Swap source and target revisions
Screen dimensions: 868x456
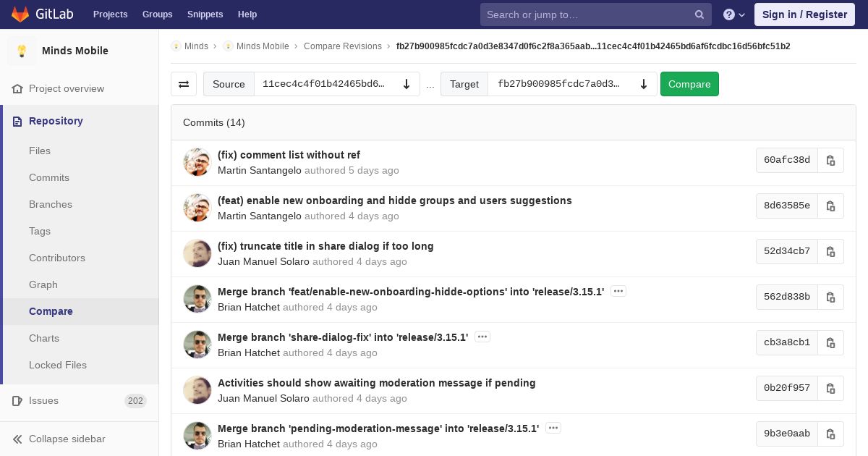click(184, 84)
